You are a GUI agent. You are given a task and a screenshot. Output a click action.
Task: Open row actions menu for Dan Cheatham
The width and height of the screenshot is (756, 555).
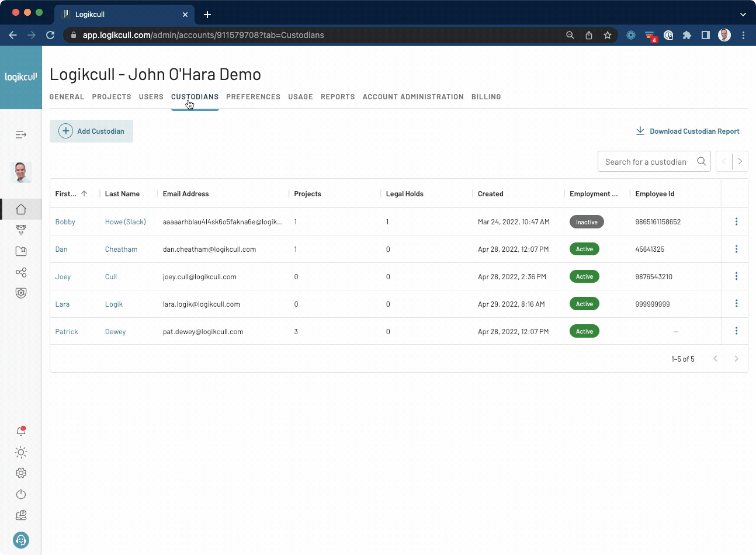pyautogui.click(x=736, y=249)
